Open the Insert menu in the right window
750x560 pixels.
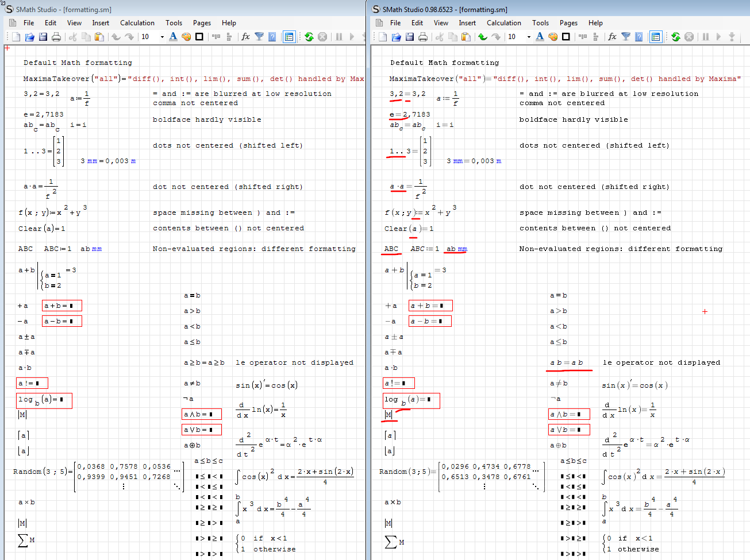[x=467, y=23]
